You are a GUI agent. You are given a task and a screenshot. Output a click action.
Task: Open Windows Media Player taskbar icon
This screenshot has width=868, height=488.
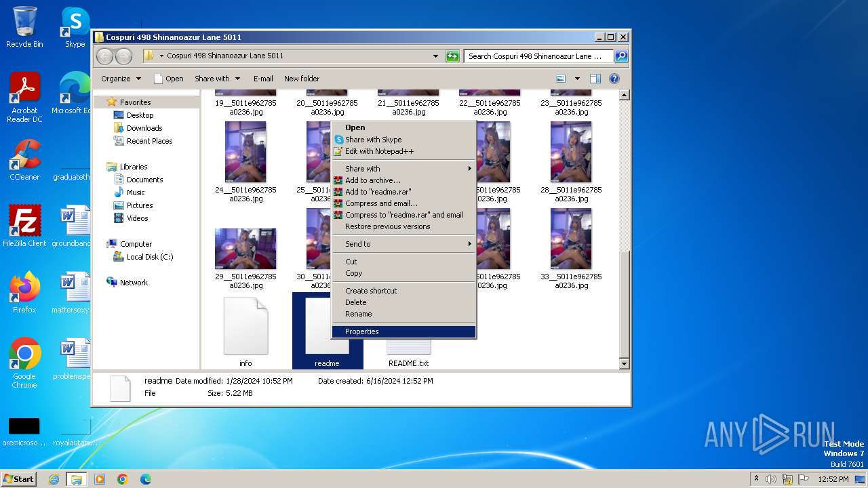coord(100,479)
